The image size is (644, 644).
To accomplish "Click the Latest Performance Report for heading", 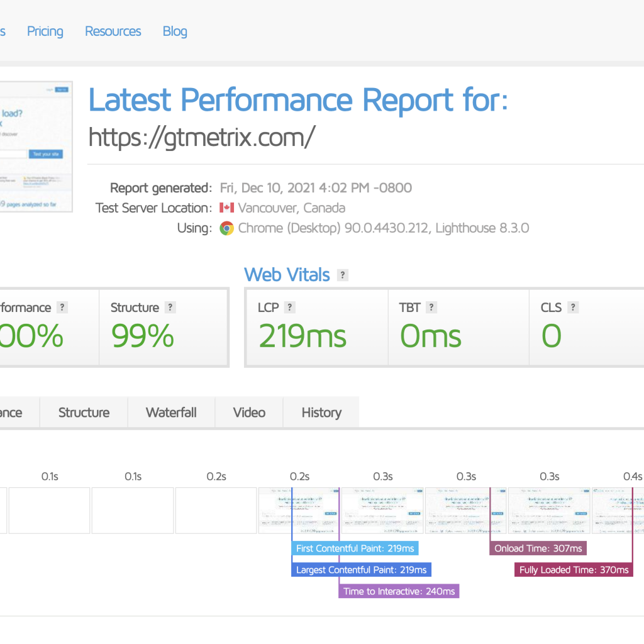I will (x=299, y=100).
